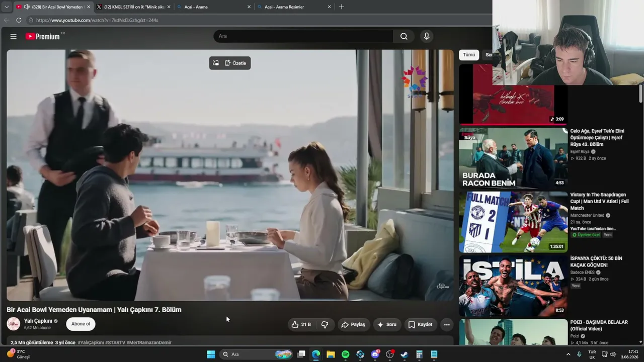Screen dimensions: 644x362
Task: Open the Yalı Çapkını channel name link
Action: 38,321
